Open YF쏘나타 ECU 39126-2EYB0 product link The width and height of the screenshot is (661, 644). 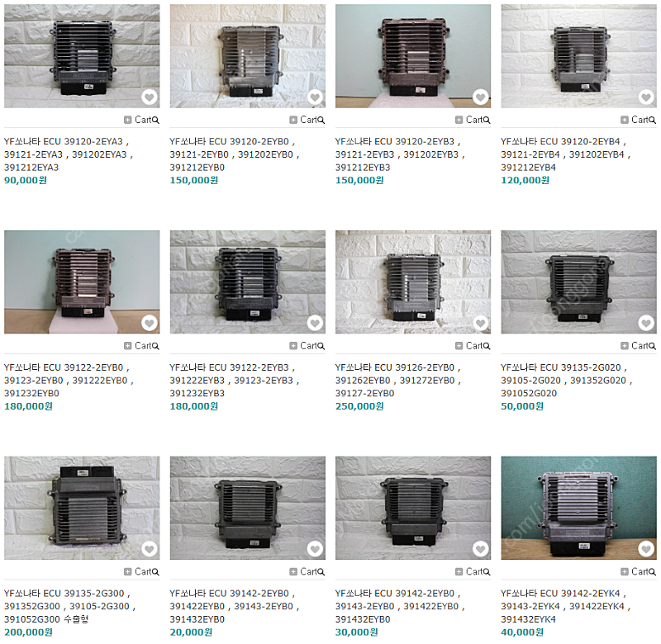(x=398, y=381)
